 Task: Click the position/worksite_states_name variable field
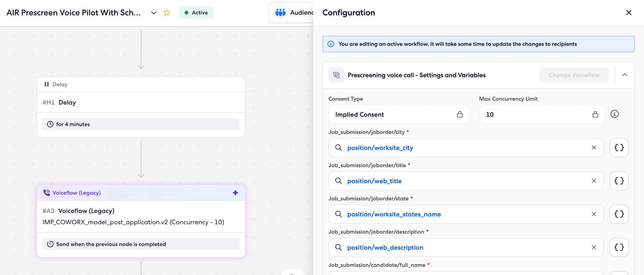(466, 214)
